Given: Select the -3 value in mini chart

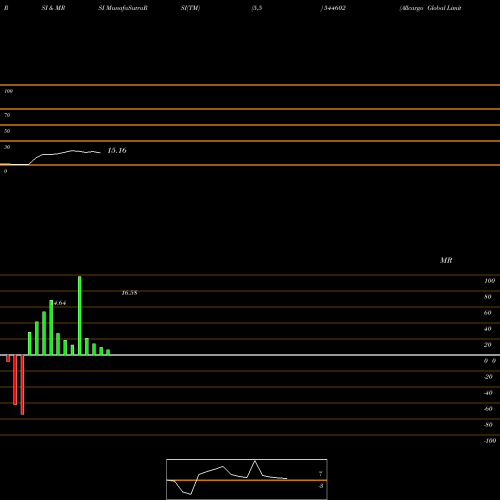Looking at the screenshot, I should pos(320,486).
